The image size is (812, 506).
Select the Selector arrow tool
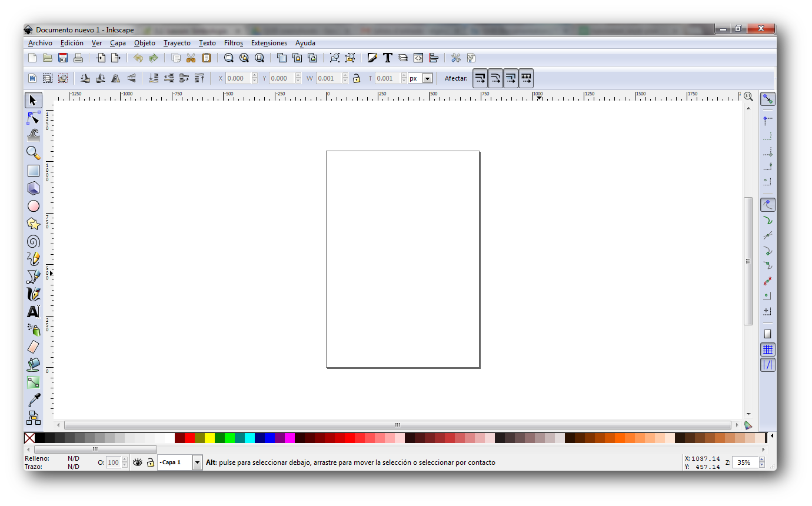click(x=34, y=100)
